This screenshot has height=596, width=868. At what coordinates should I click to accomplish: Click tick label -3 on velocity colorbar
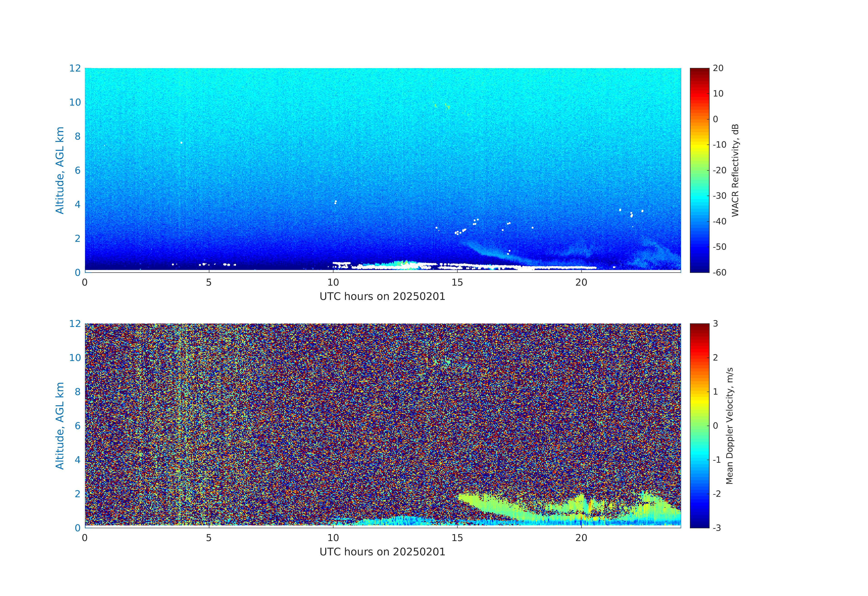[x=717, y=528]
